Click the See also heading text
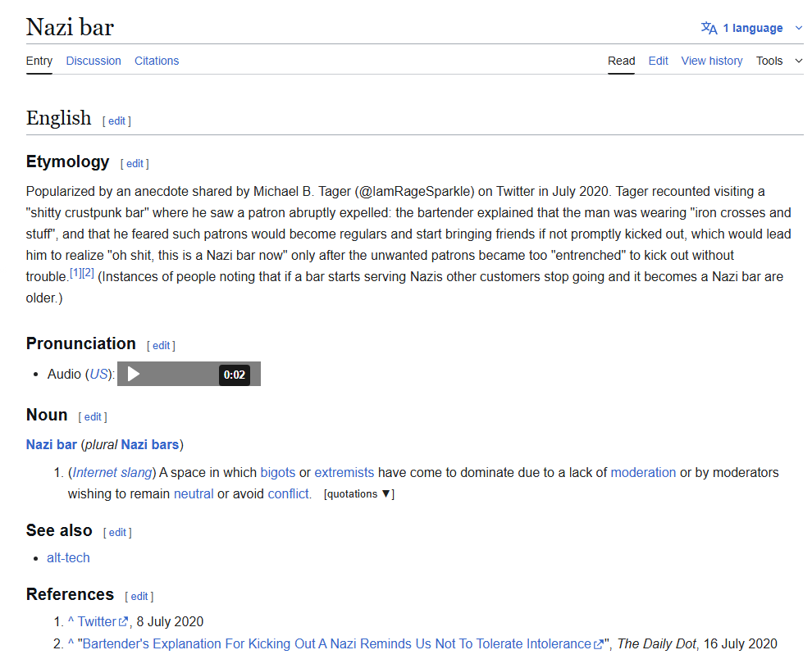 [59, 530]
